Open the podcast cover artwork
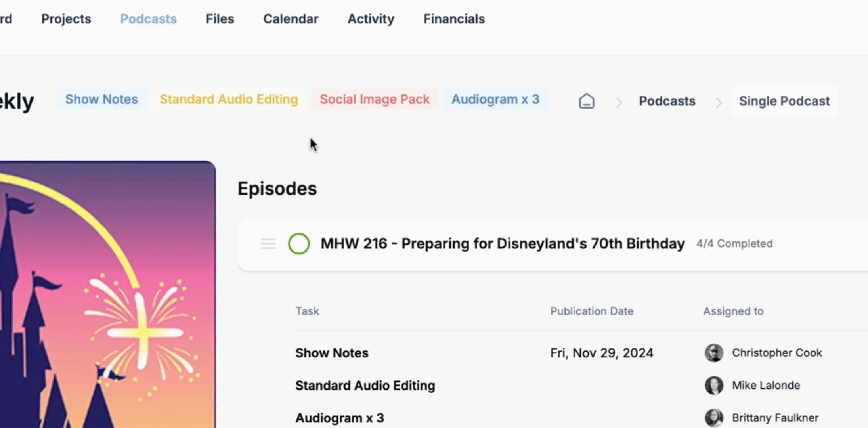The image size is (868, 428). tap(108, 294)
